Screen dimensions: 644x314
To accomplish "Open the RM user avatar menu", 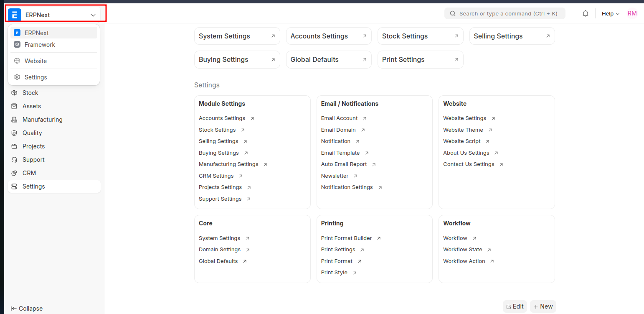I will 632,13.
